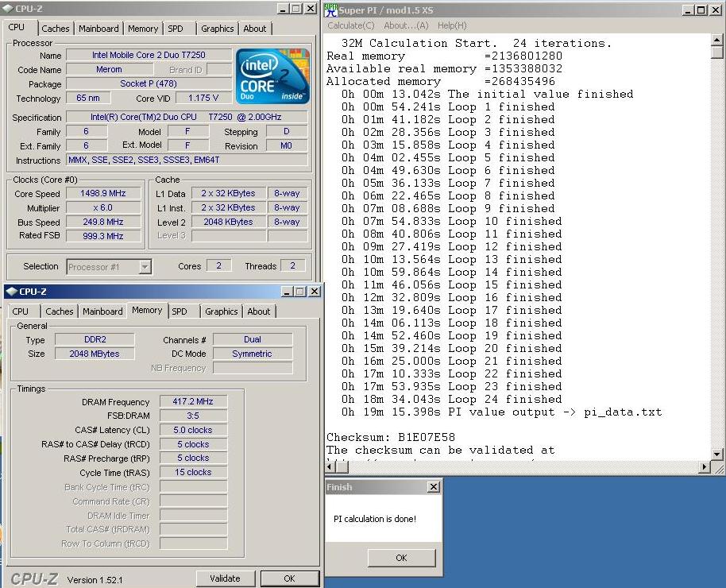Open Caches tab in lower CPU-Z window

[60, 311]
